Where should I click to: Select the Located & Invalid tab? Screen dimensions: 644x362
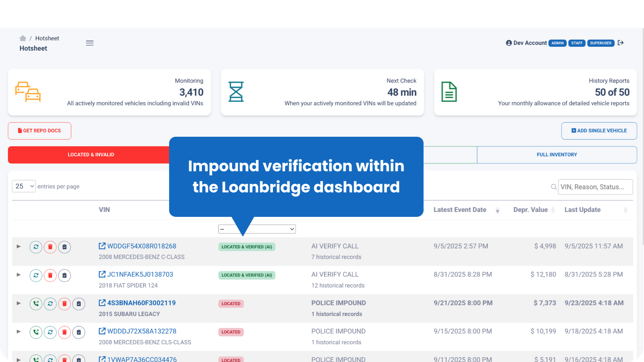point(91,155)
